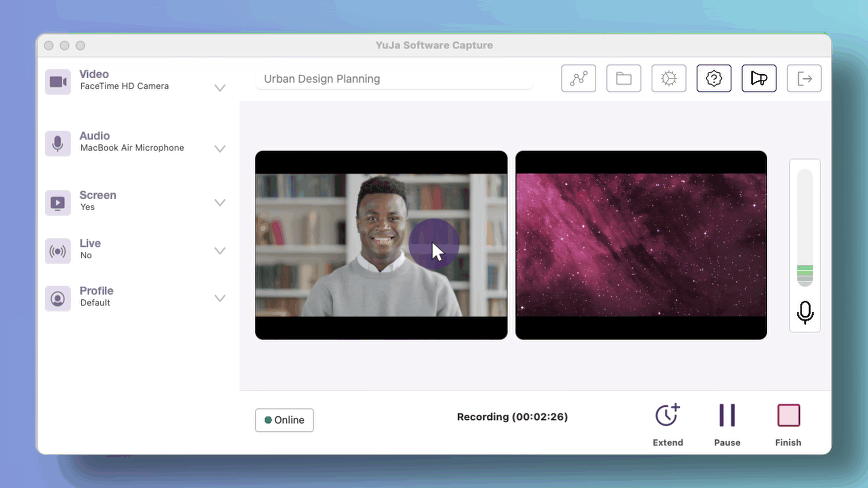The width and height of the screenshot is (868, 488).
Task: Click the audio level meter bar
Action: (805, 228)
